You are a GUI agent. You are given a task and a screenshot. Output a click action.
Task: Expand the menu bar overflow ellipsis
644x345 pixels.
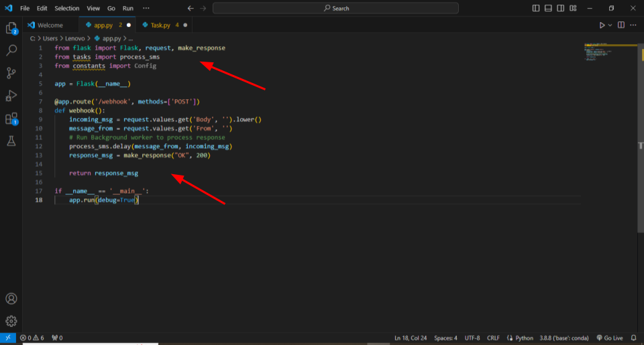click(x=146, y=8)
